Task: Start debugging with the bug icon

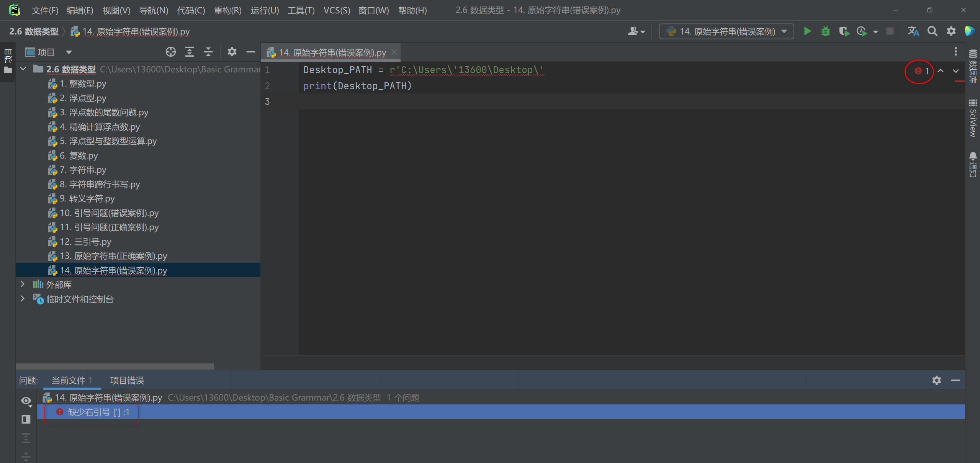Action: (825, 31)
